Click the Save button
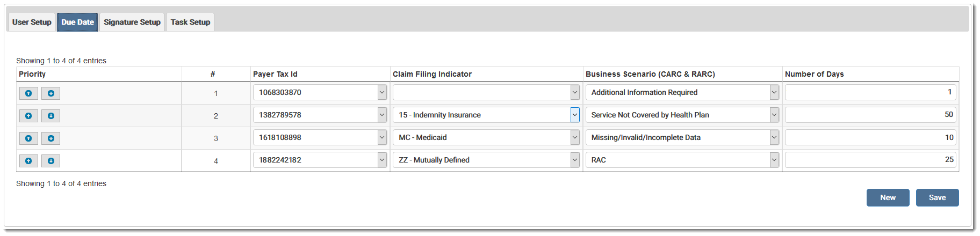980x236 pixels. coord(937,197)
